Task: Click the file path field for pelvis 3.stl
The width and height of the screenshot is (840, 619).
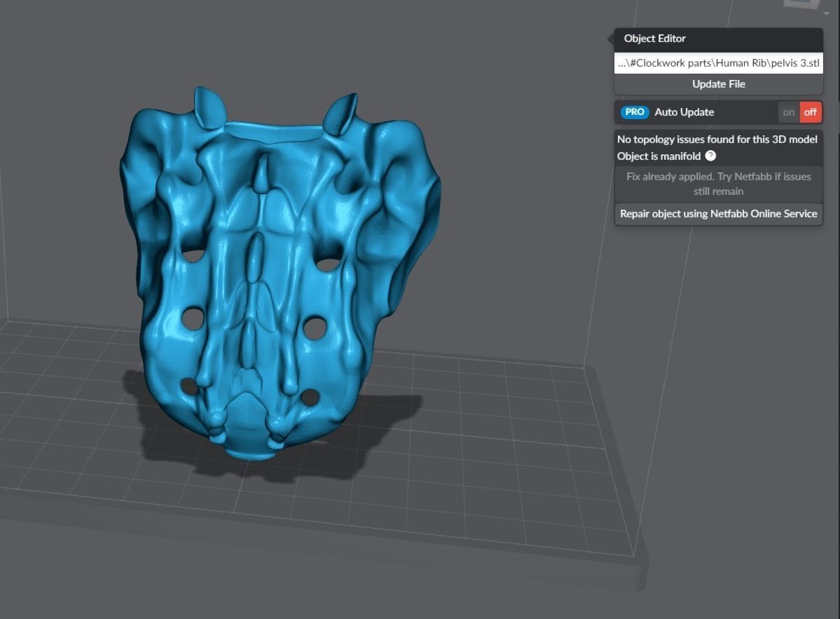Action: click(718, 63)
